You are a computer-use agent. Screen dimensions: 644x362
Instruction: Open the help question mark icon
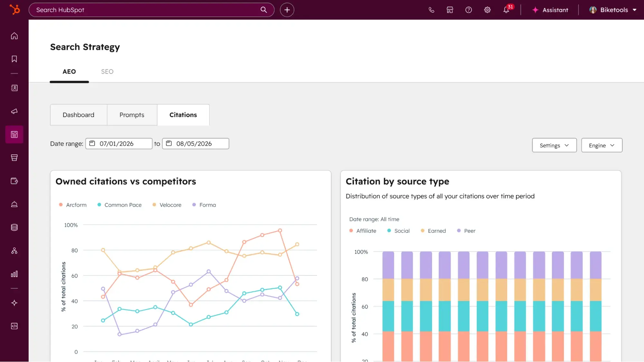click(x=468, y=10)
